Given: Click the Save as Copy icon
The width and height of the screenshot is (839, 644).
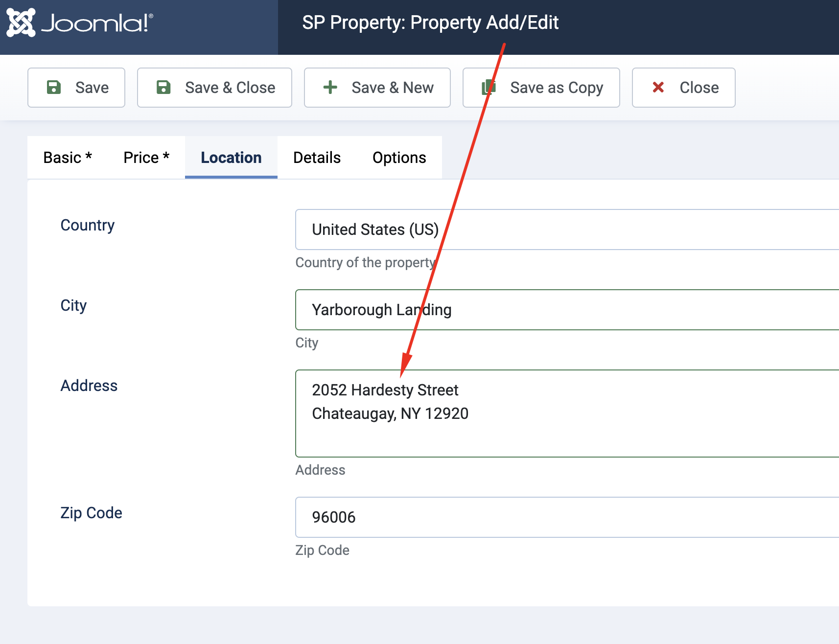Looking at the screenshot, I should 489,88.
